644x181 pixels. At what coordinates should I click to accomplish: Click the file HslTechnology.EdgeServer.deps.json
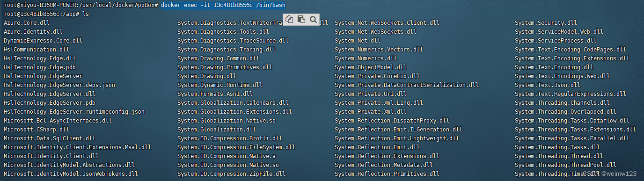(x=59, y=85)
